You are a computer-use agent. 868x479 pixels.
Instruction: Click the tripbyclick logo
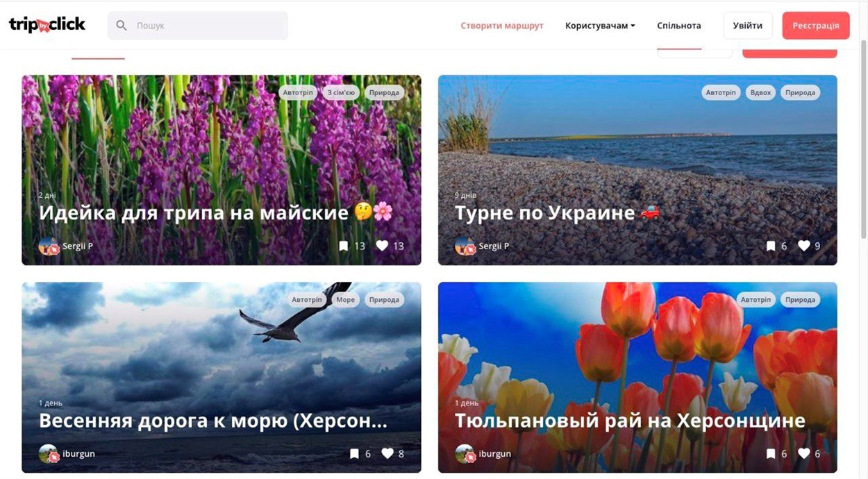47,25
